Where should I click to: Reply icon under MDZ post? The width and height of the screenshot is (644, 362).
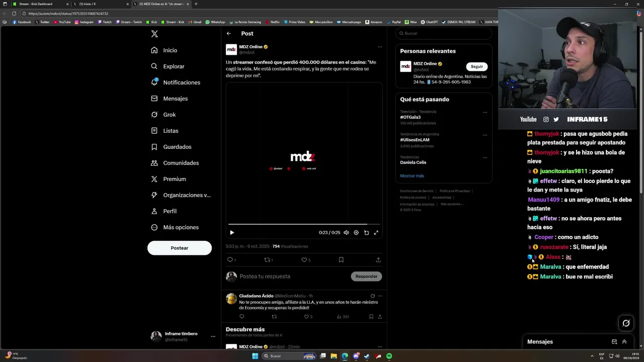click(230, 260)
